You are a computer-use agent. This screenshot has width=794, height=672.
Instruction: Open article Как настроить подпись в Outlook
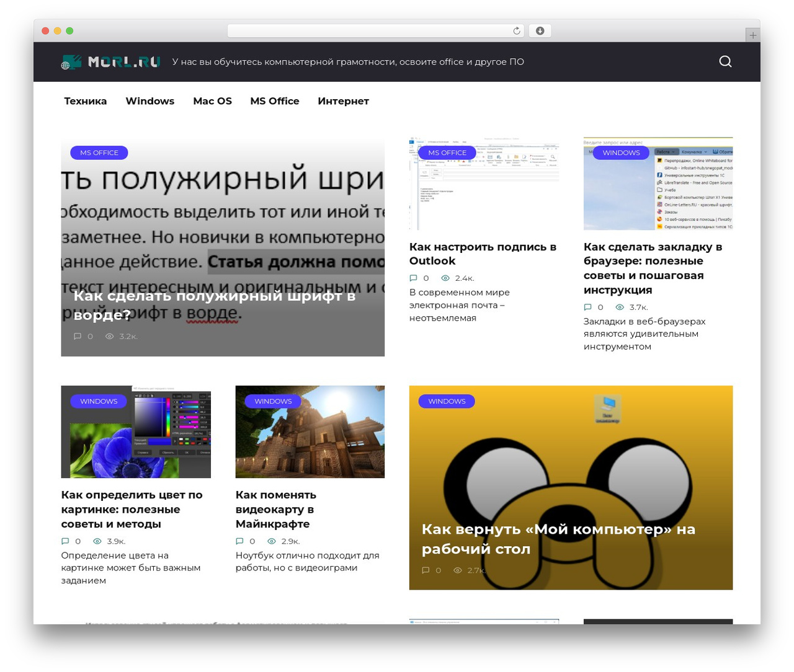(x=483, y=254)
